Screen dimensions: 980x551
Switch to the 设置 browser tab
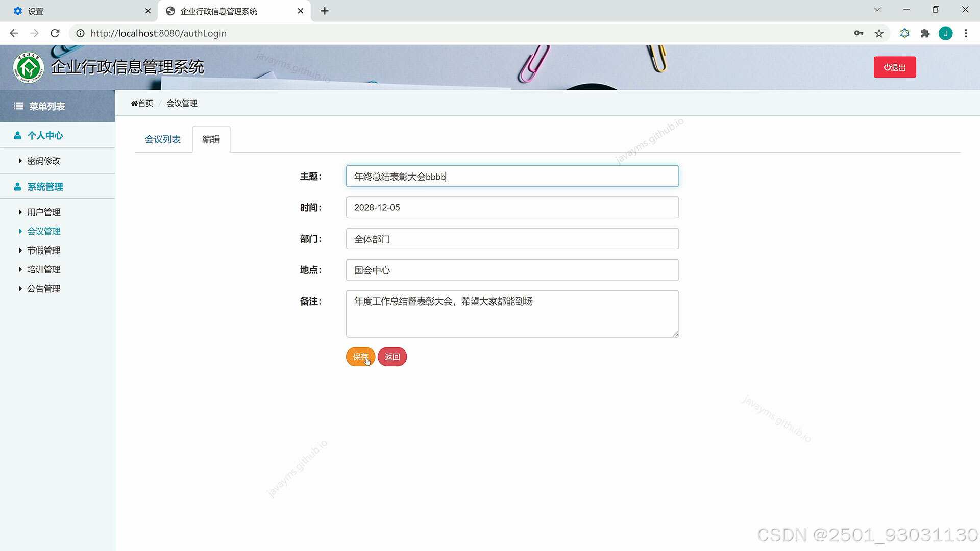point(79,11)
